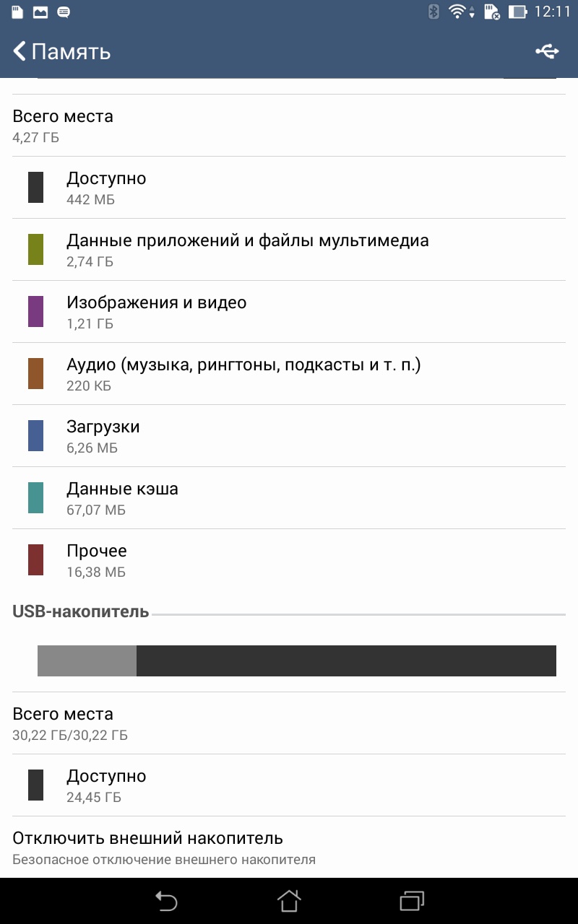Tap the battery icon in status bar
578x924 pixels.
tap(517, 12)
